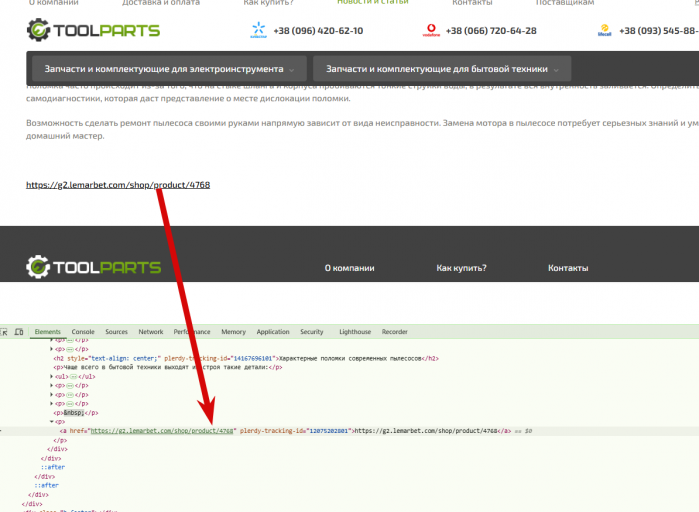Open the электроинструмента spare parts dropdown menu
The height and width of the screenshot is (512, 699).
[169, 69]
